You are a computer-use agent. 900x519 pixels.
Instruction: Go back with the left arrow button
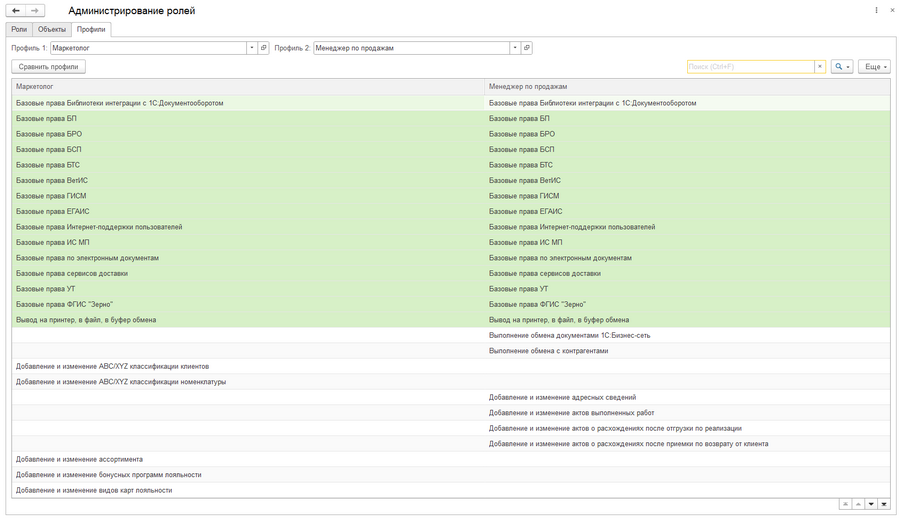(x=16, y=10)
